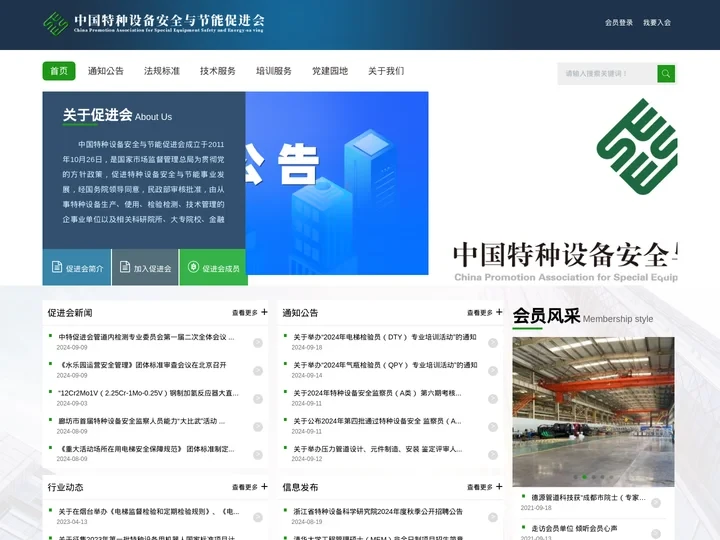Image resolution: width=720 pixels, height=540 pixels.
Task: Click arrow circle beside 水乐园运营安全管理 news
Action: pos(258,371)
